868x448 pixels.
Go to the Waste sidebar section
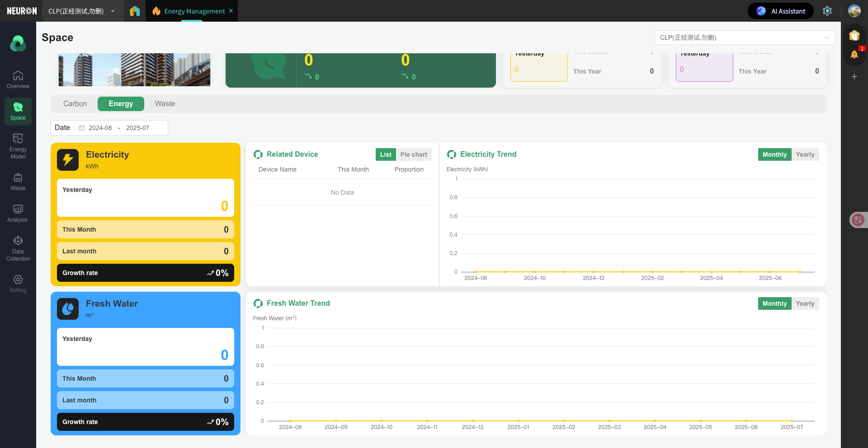18,182
